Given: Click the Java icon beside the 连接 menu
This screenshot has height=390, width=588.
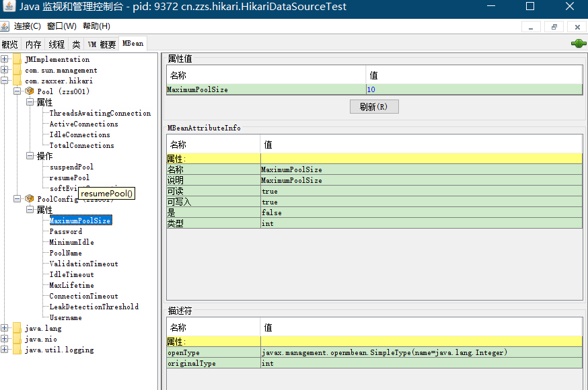Looking at the screenshot, I should coord(5,26).
